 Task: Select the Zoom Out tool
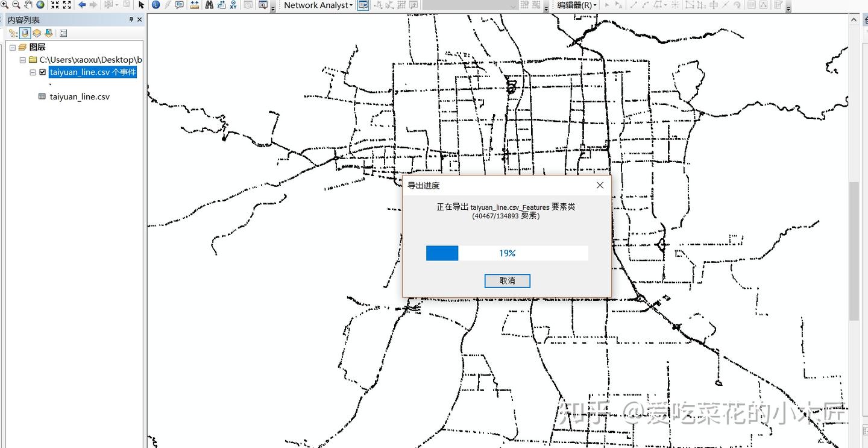pyautogui.click(x=16, y=5)
